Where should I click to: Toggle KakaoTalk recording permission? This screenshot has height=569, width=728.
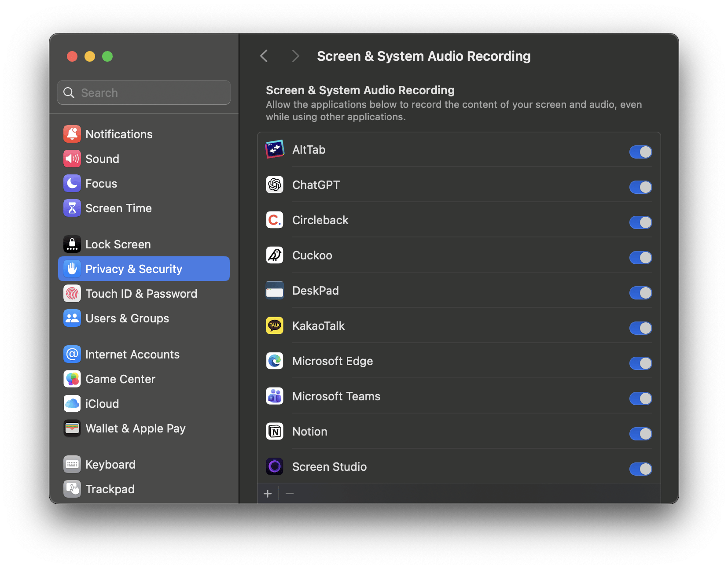(640, 328)
